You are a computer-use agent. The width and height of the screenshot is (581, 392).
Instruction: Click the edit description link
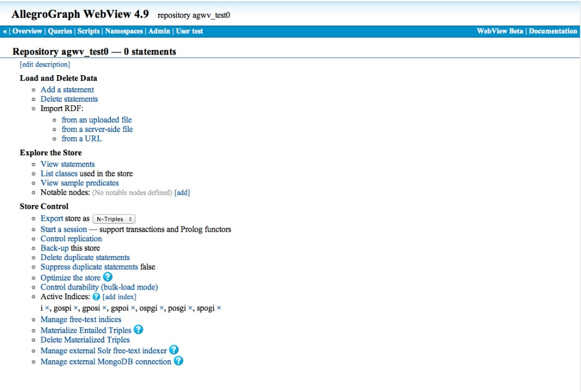coord(45,64)
